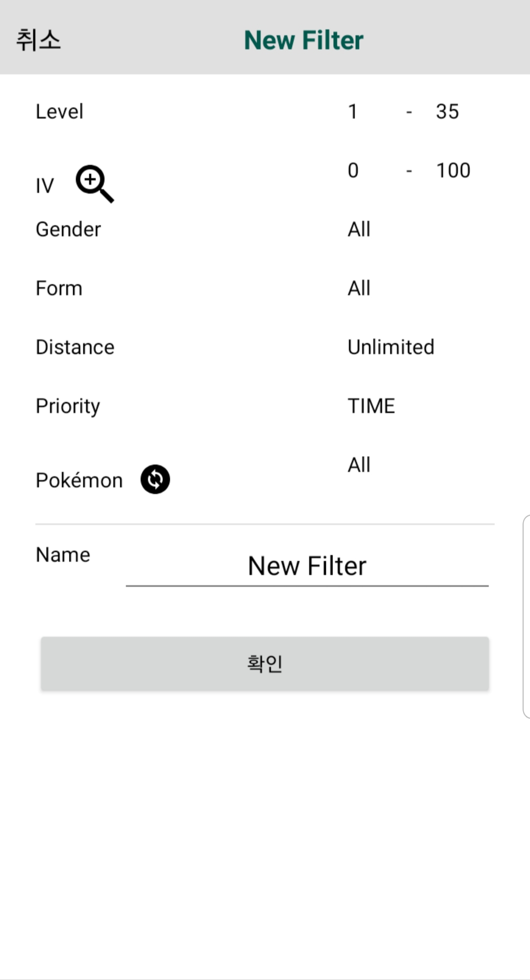Change the Distance value Unlimited
The image size is (530, 980).
(391, 347)
